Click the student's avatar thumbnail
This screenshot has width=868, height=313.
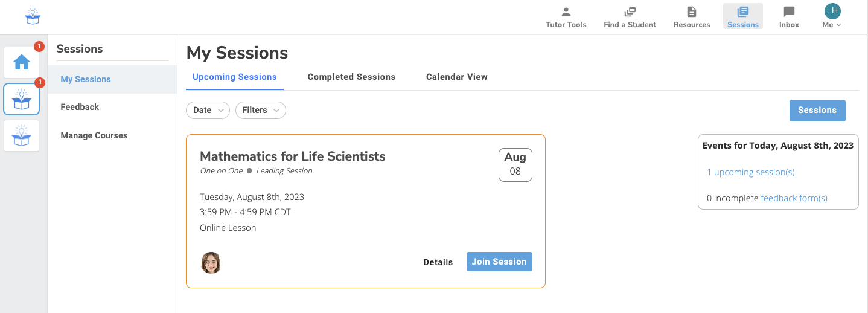[211, 263]
